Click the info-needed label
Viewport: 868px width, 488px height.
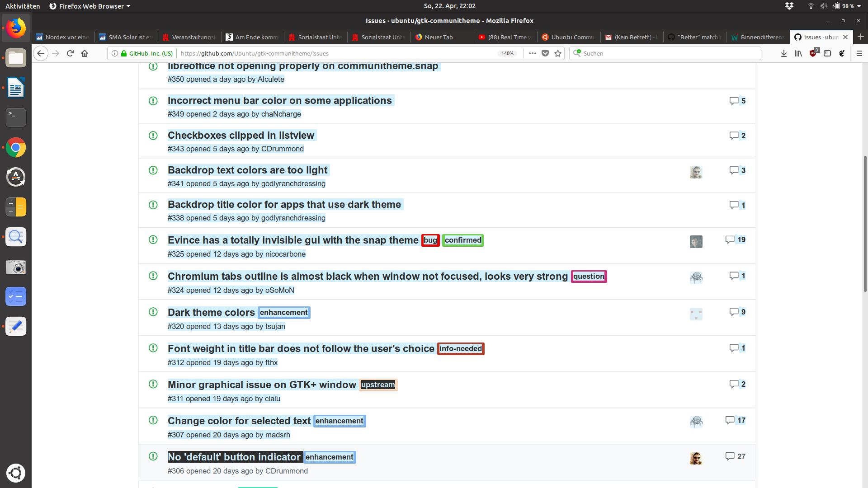pyautogui.click(x=460, y=348)
